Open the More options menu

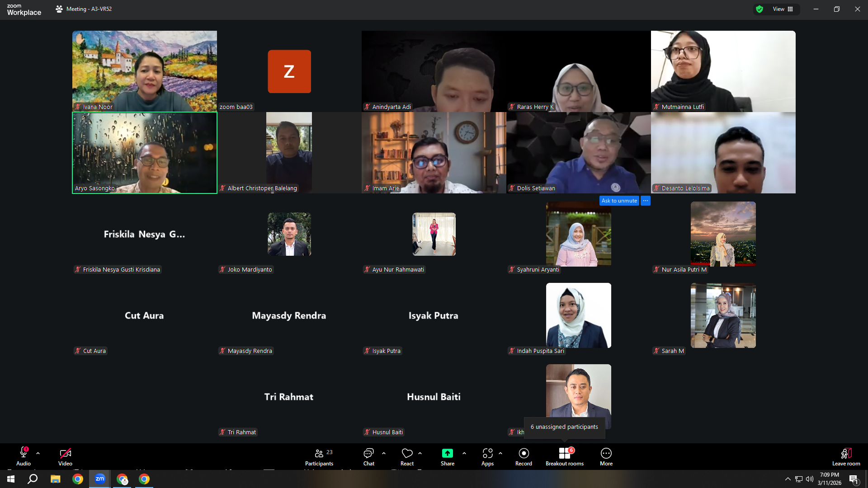[606, 456]
